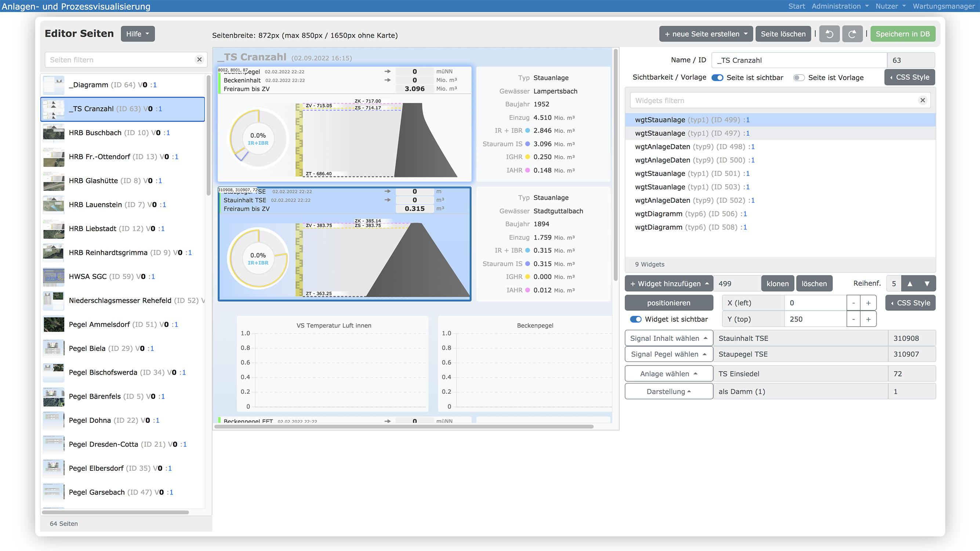Clear the Seiten filtern field with X
This screenshot has width=980, height=551.
[199, 60]
